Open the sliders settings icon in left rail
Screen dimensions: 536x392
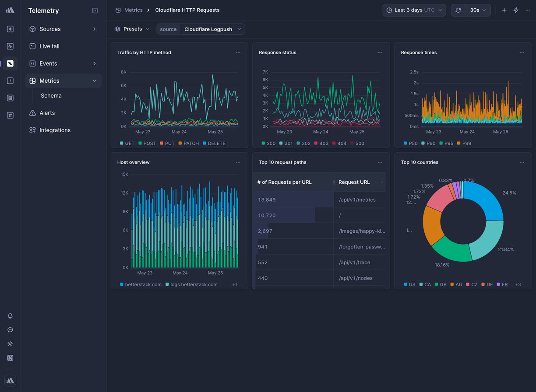pos(10,115)
